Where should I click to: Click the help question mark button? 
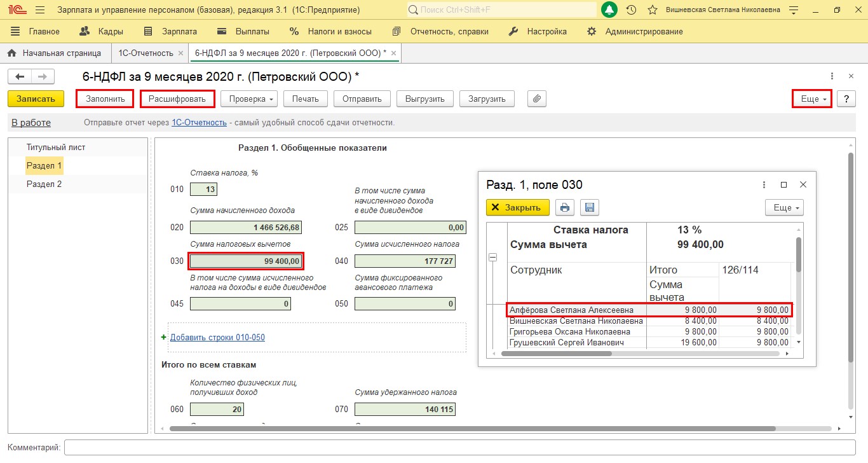pos(846,99)
